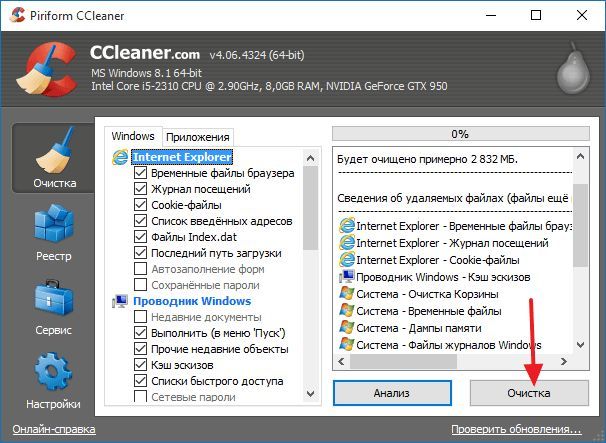Click the 0% progress bar
This screenshot has width=606, height=443.
click(461, 134)
